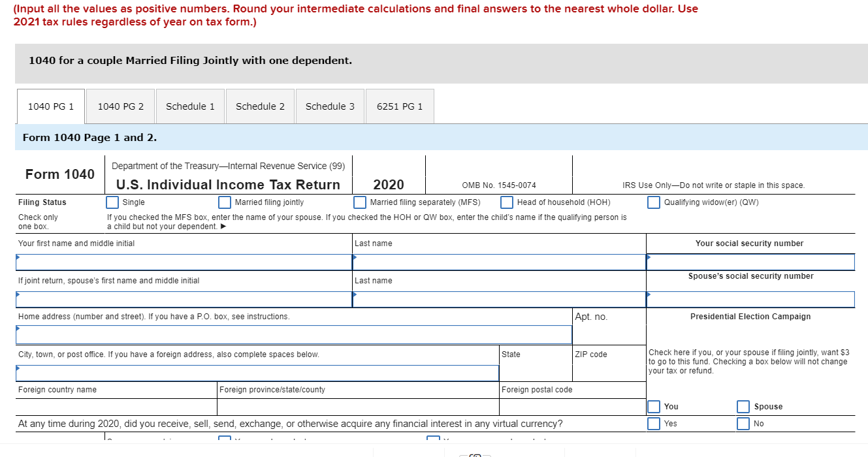
Task: Click the '1040 for a couple Married Filing Jointly' heading
Action: [x=190, y=61]
